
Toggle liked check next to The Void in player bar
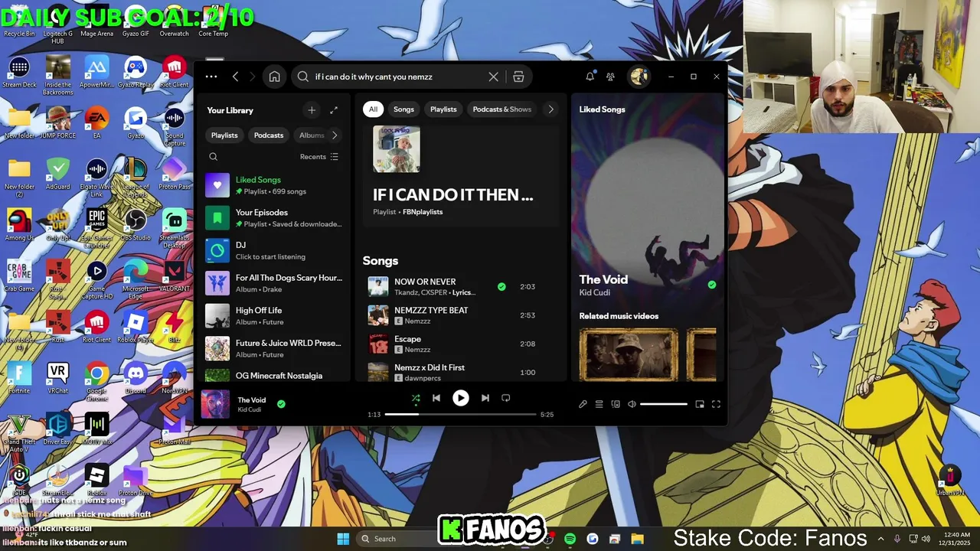(x=281, y=404)
